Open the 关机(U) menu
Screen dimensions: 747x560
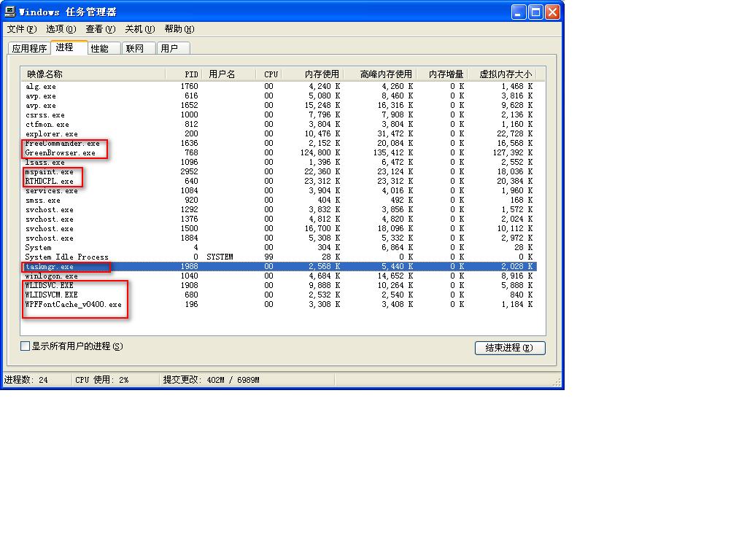point(140,29)
